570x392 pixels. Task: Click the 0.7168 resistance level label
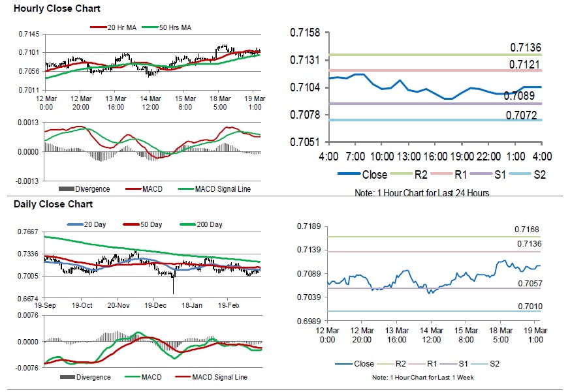pos(527,230)
